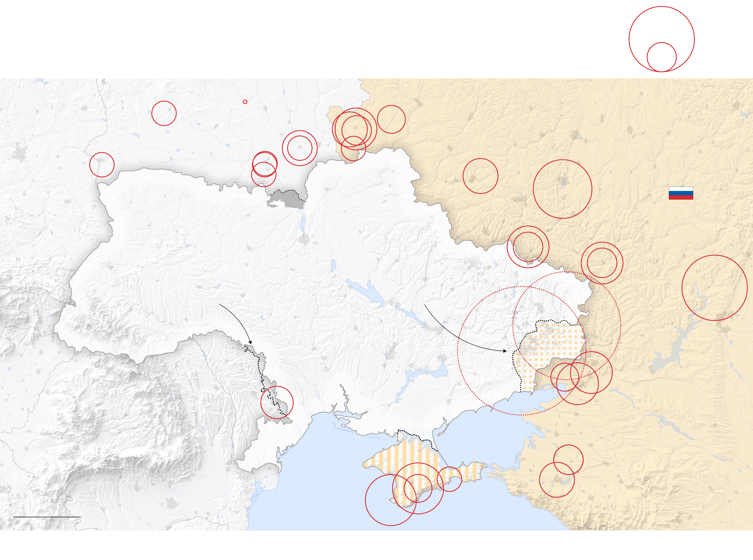Viewport: 753px width, 560px height.
Task: Select the large outer legend circle
Action: (x=661, y=20)
